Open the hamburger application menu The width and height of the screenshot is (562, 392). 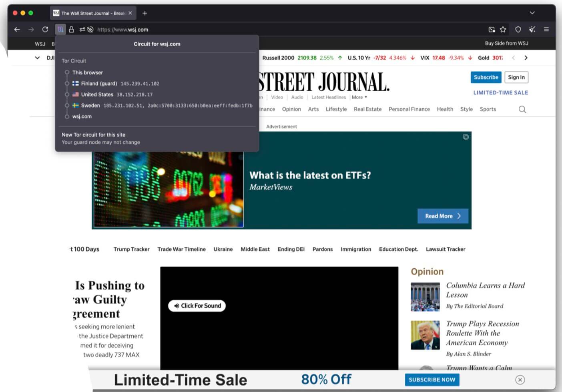(x=546, y=29)
